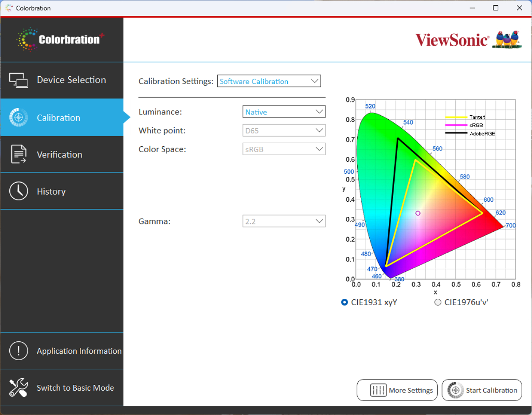Go to the Device Selection tab
Viewport: 532px width, 415px height.
coord(62,80)
